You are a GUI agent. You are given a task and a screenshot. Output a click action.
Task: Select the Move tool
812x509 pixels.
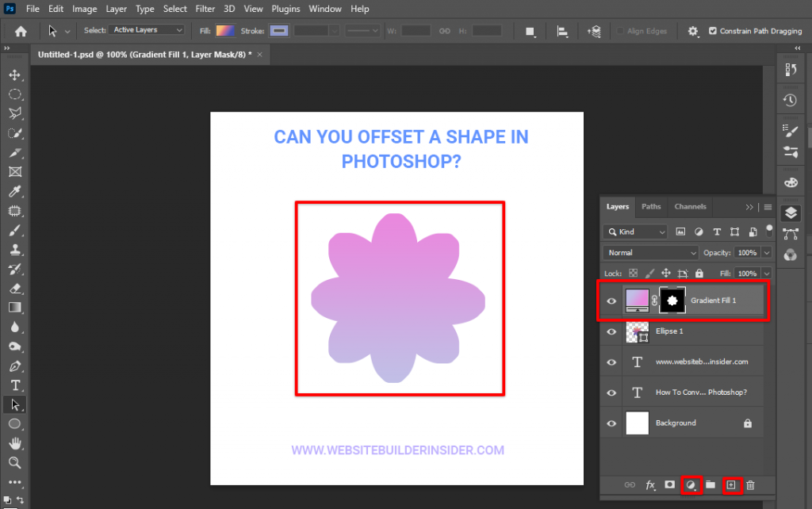(x=14, y=75)
